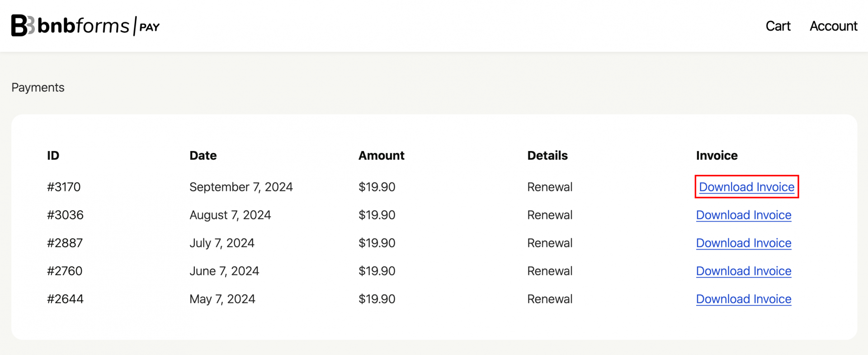Download the invoice for payment #2760

point(744,271)
